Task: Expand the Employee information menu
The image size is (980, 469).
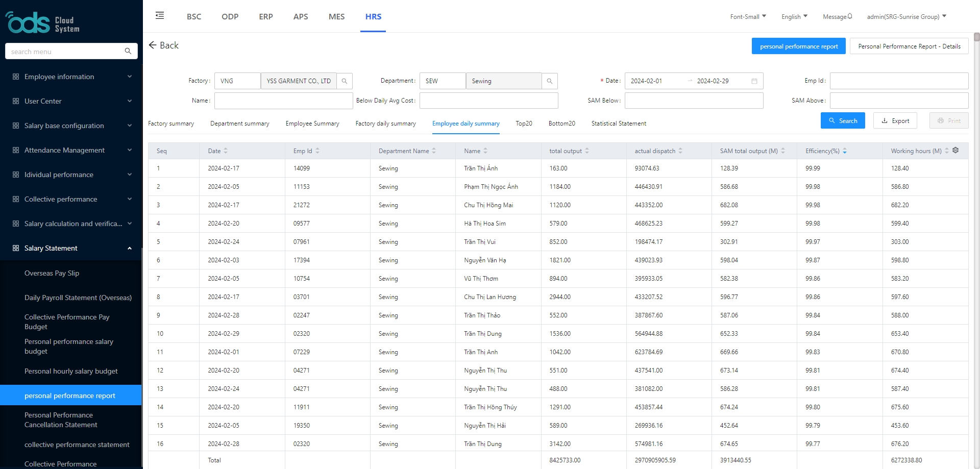Action: point(71,77)
